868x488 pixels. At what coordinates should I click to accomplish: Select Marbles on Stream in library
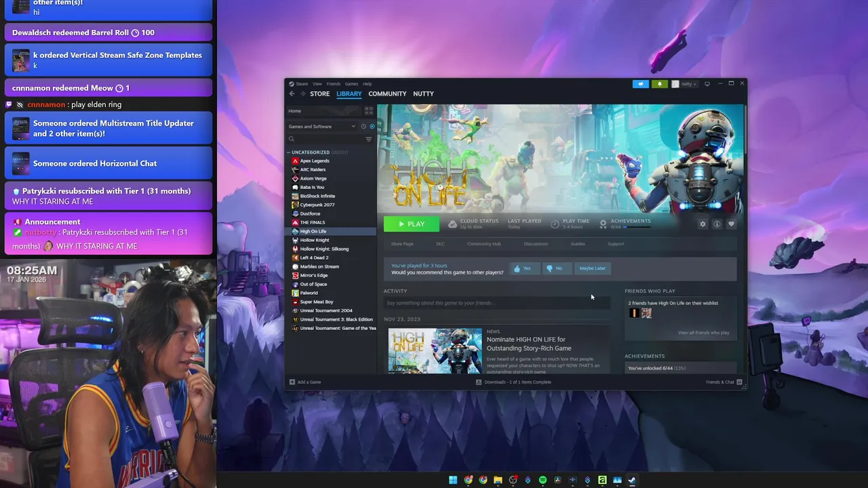319,266
